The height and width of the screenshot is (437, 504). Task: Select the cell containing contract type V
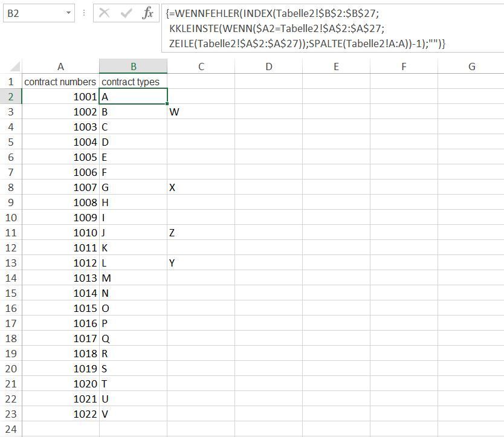[x=133, y=414]
